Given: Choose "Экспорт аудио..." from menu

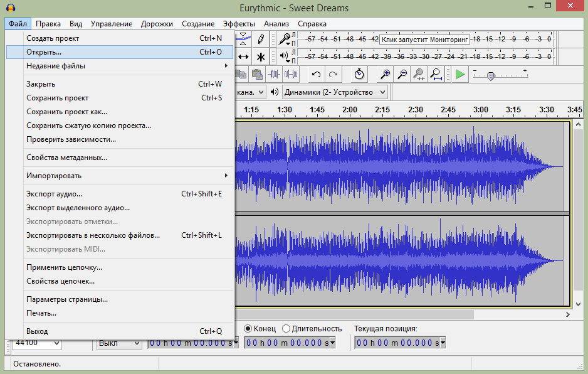Looking at the screenshot, I should point(55,194).
